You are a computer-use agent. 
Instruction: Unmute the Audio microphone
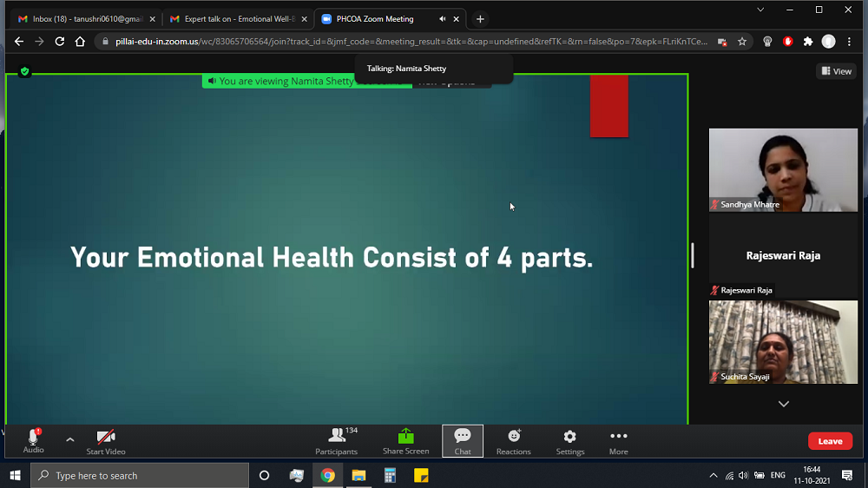33,439
